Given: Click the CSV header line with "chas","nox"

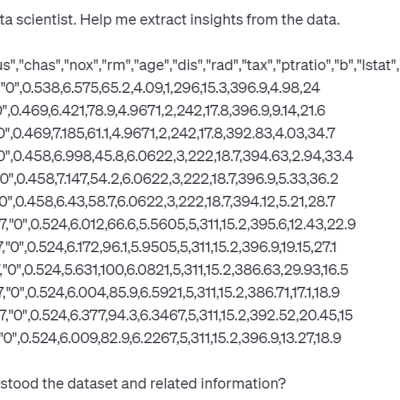Looking at the screenshot, I should pyautogui.click(x=200, y=65).
